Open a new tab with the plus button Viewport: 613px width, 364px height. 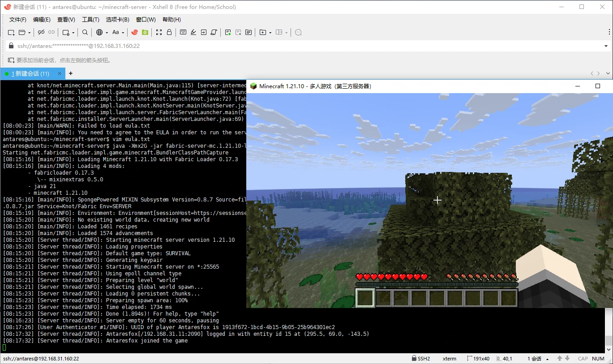[x=70, y=73]
